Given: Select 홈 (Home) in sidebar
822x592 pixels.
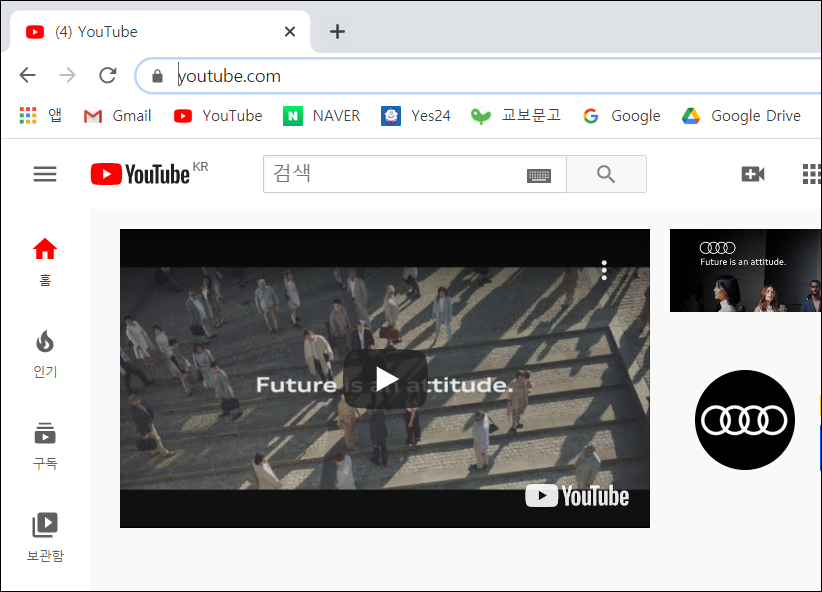Looking at the screenshot, I should tap(45, 262).
